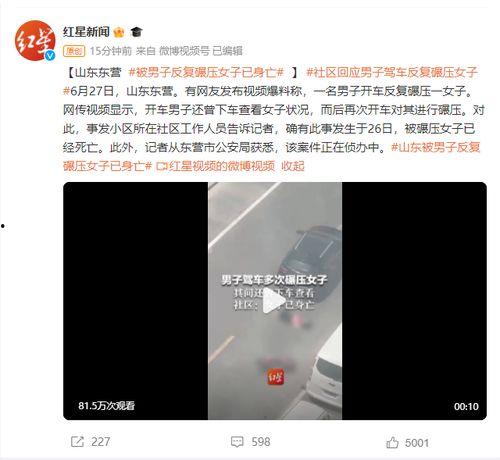Viewport: 500px width, 460px height.
Task: Open hashtag #被男子反复碾压女子已身亡#
Action: (x=206, y=72)
